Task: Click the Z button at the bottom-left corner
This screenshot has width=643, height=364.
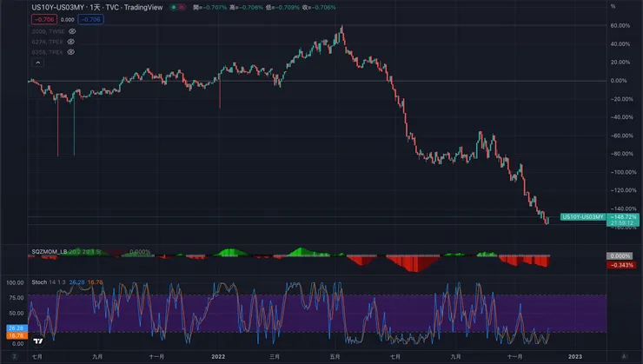Action: [x=15, y=357]
